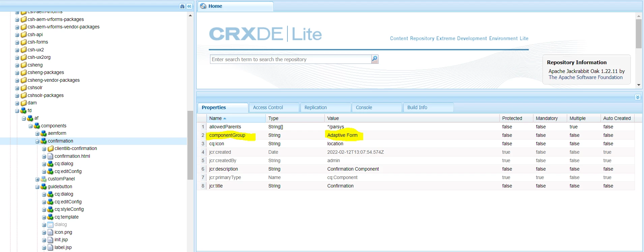
Task: Click the repository search input field
Action: (291, 59)
